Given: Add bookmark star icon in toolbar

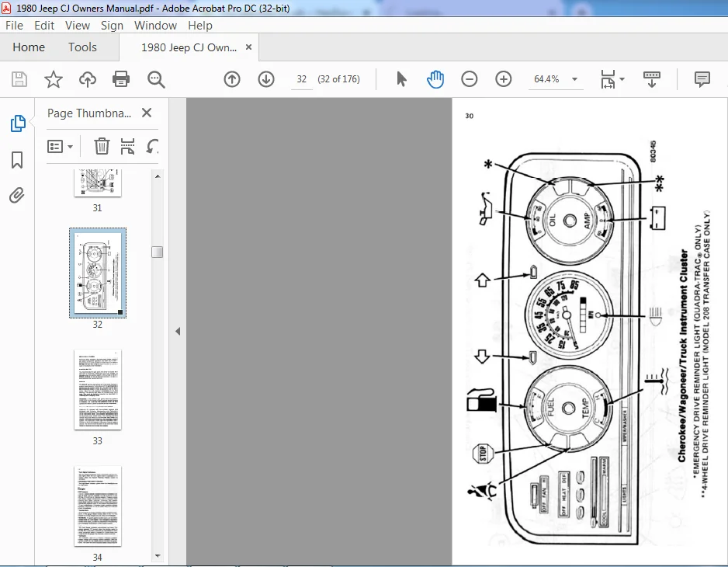Looking at the screenshot, I should [54, 79].
